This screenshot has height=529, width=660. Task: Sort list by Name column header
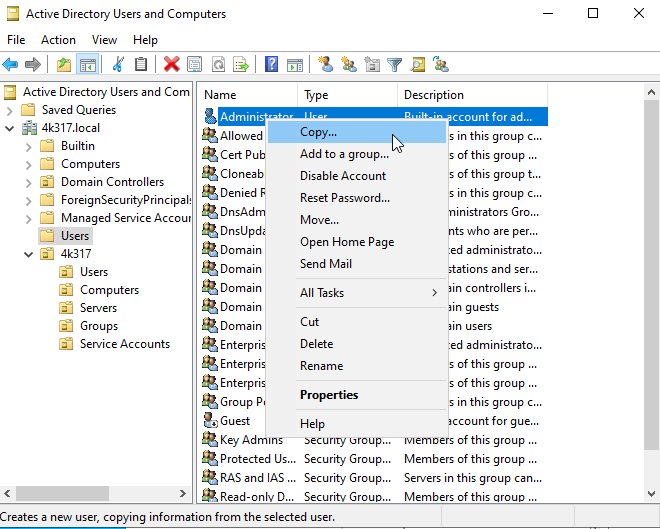coord(220,95)
